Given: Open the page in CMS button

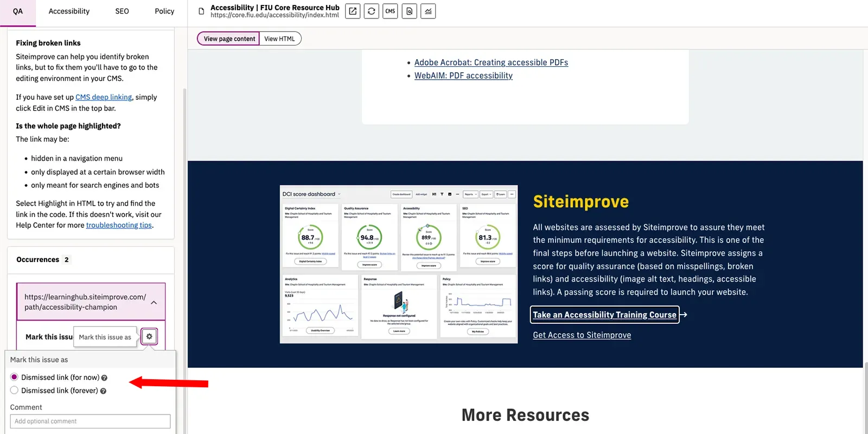Looking at the screenshot, I should [x=391, y=11].
